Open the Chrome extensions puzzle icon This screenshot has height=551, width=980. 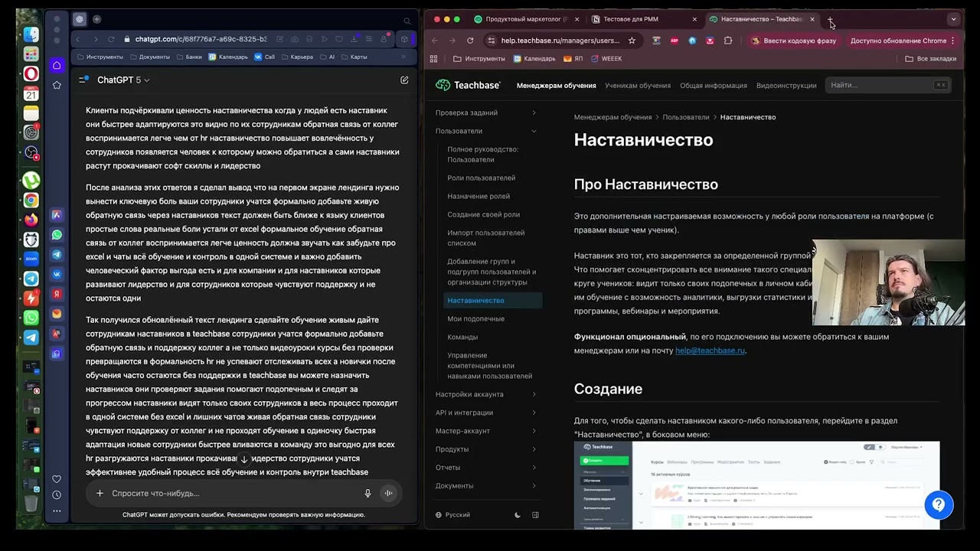point(727,41)
